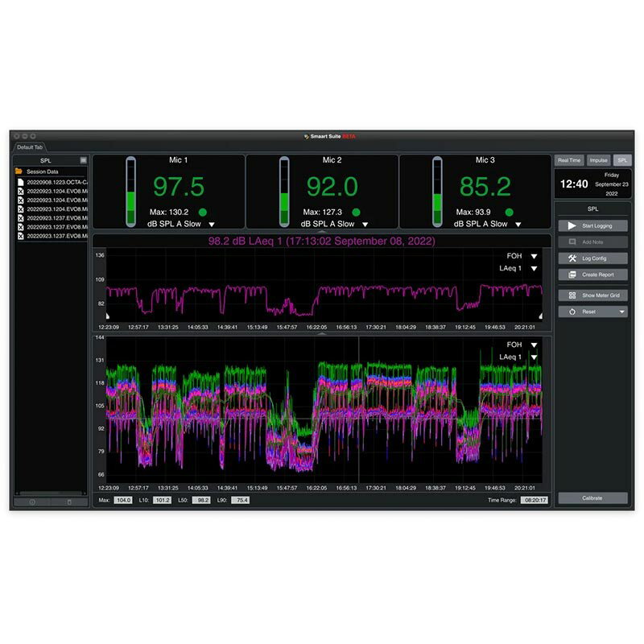
Task: Toggle the green indicator on Mic 2
Action: 356,213
